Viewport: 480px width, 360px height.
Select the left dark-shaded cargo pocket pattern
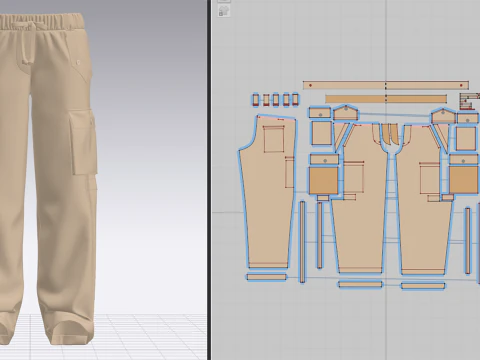[x=323, y=180]
